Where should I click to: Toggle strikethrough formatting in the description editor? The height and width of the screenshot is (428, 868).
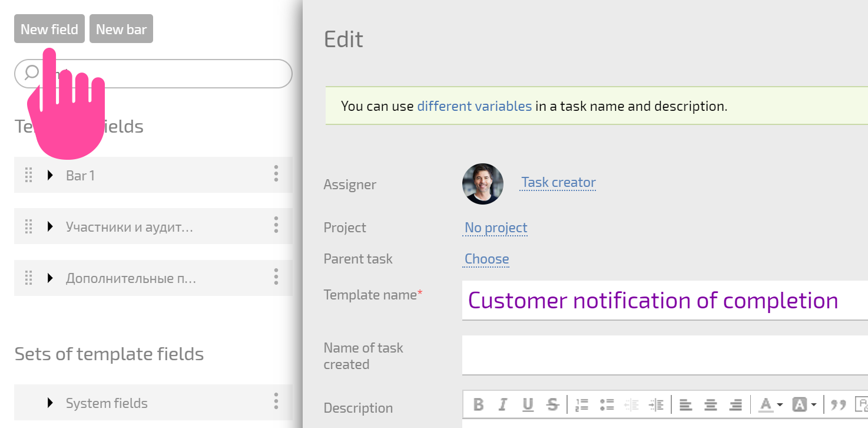(x=552, y=404)
